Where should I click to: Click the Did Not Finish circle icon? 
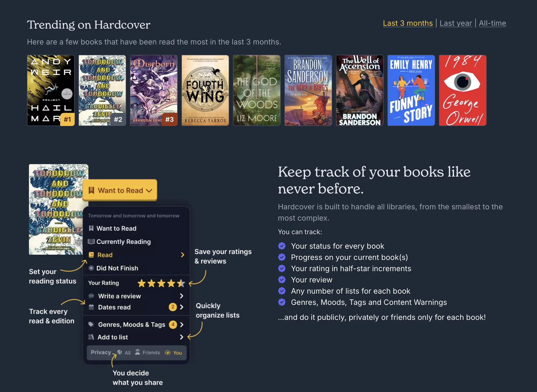point(91,268)
